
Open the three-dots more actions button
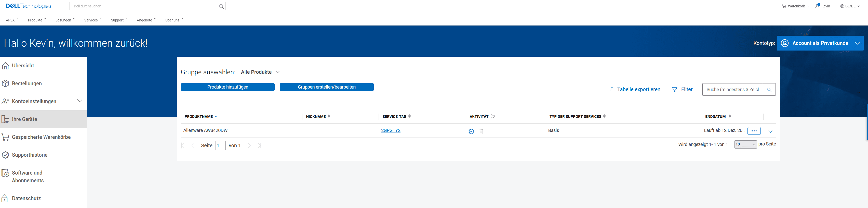[x=754, y=131]
